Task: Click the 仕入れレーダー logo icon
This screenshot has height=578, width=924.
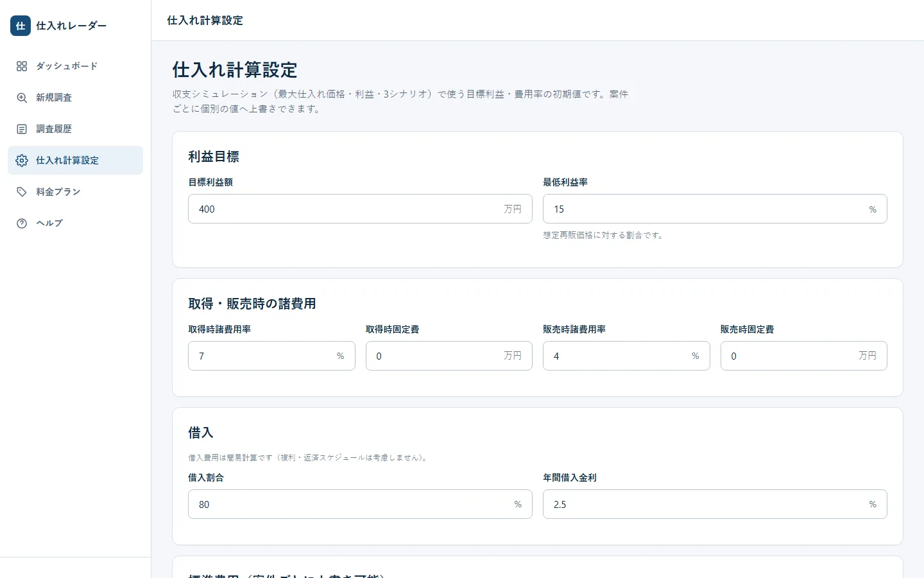Action: pos(21,26)
